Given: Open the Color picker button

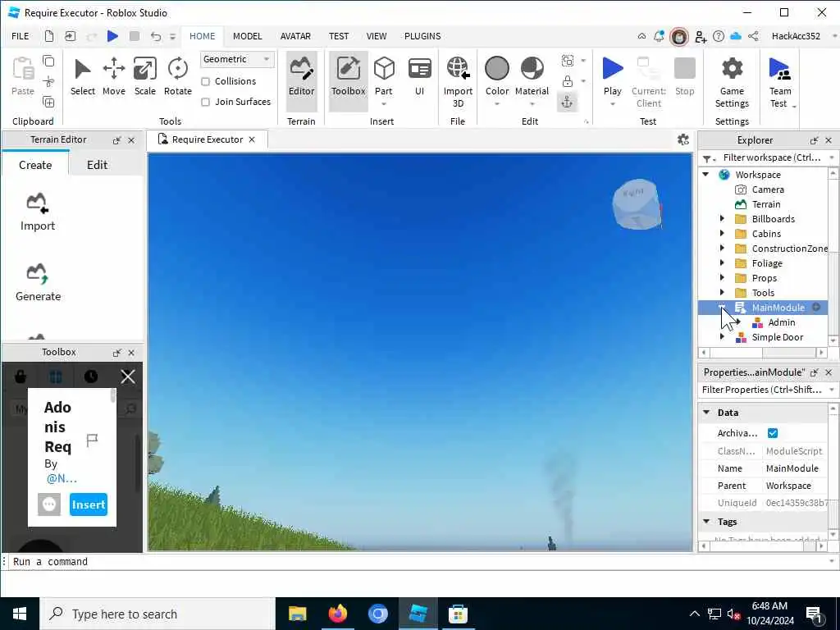Looking at the screenshot, I should coord(497,76).
